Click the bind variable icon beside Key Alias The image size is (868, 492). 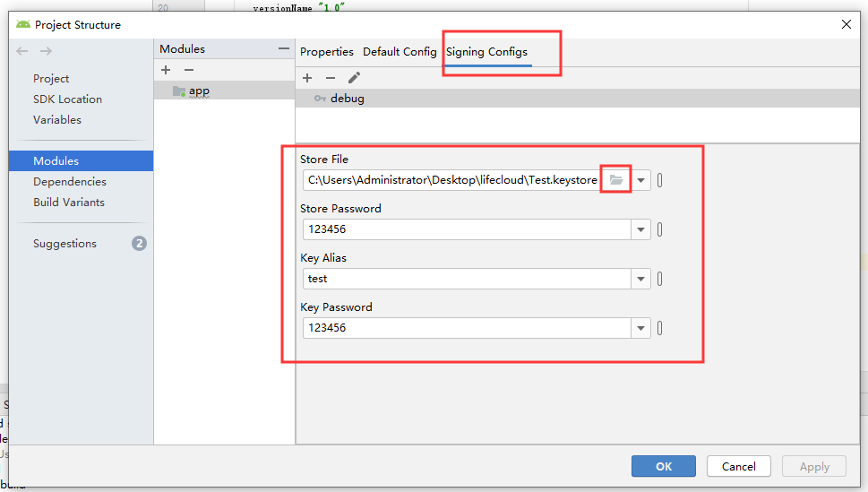tap(660, 279)
